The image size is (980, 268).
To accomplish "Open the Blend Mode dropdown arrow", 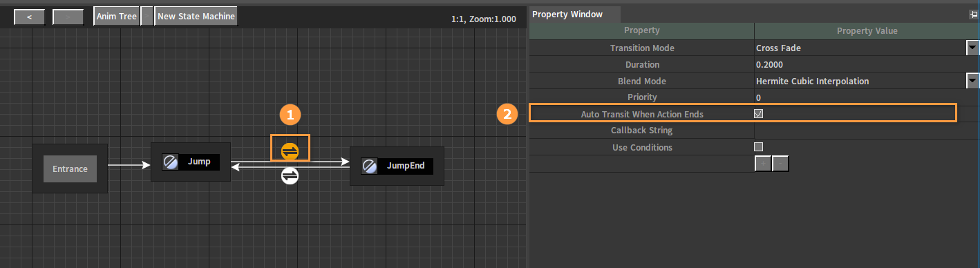I will 972,81.
